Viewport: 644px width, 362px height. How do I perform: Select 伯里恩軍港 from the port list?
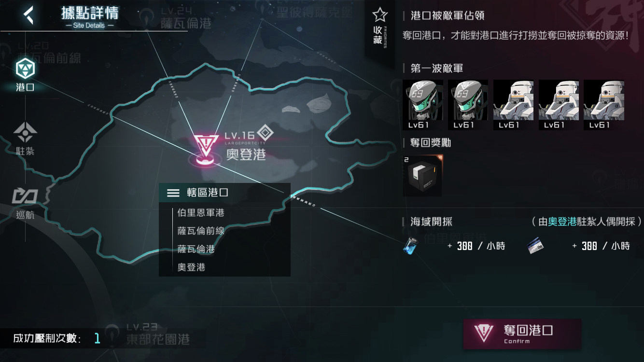tap(201, 213)
